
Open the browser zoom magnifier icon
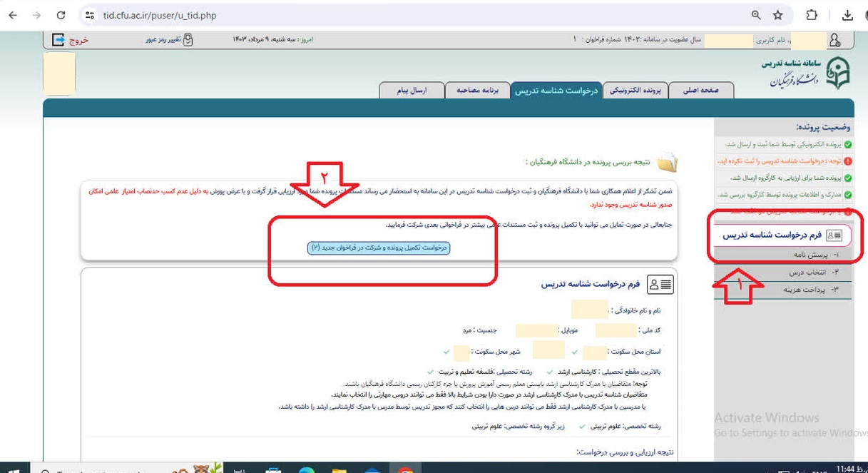(x=756, y=15)
